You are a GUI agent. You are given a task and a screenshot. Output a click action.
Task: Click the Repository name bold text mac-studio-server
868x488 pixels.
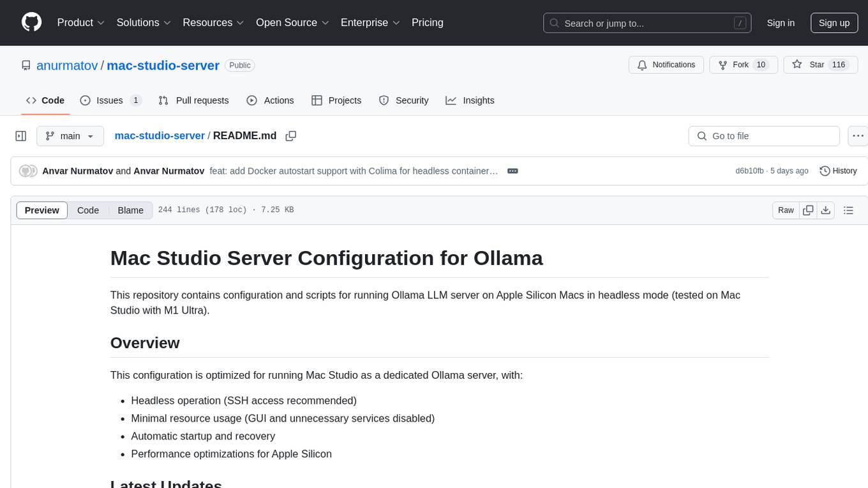pos(163,65)
